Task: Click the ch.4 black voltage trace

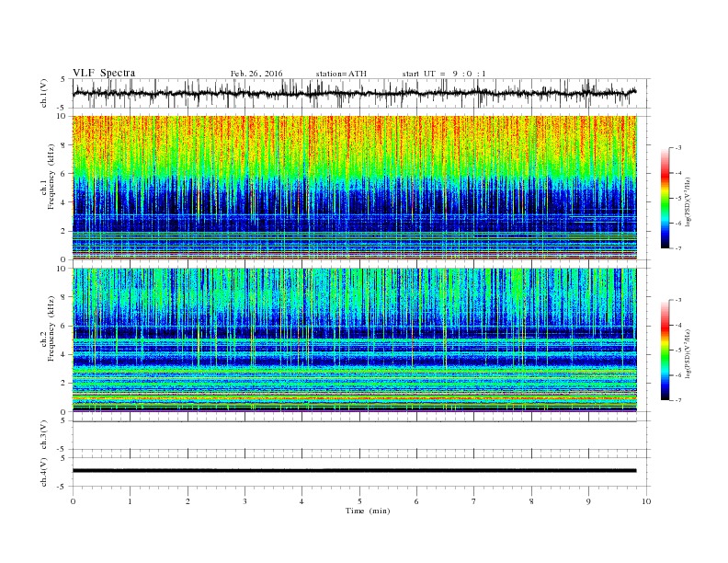Action: coord(354,471)
